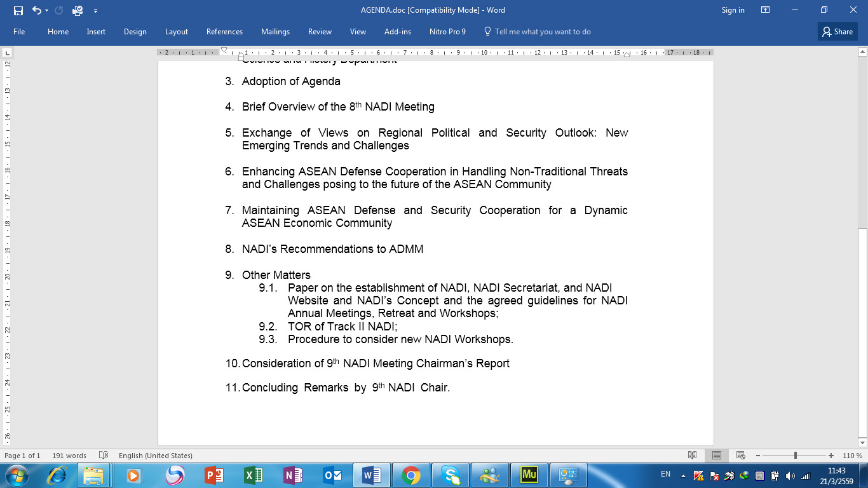Click the Share button
Viewport: 868px width, 488px height.
[x=837, y=32]
